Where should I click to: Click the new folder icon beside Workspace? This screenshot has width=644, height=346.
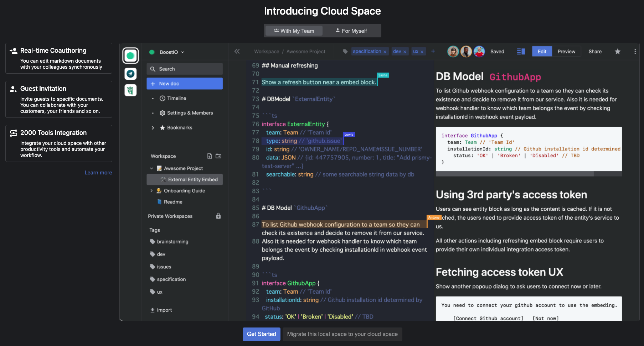click(x=218, y=156)
